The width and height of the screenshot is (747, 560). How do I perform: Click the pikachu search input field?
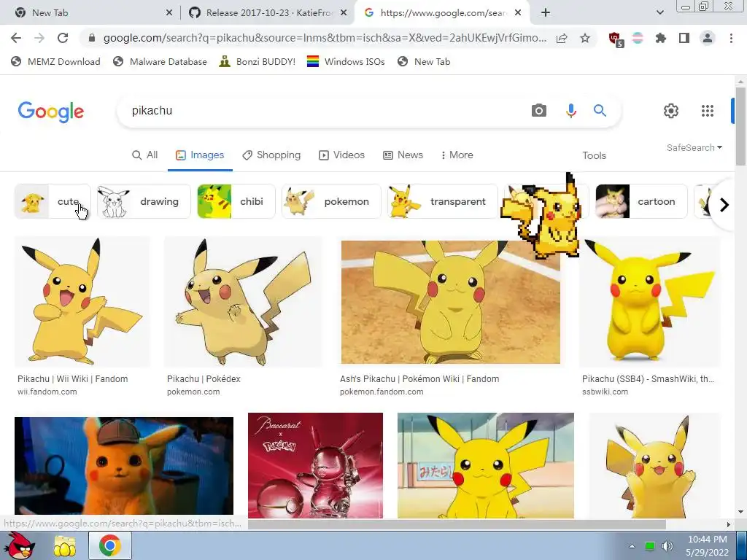[324, 111]
